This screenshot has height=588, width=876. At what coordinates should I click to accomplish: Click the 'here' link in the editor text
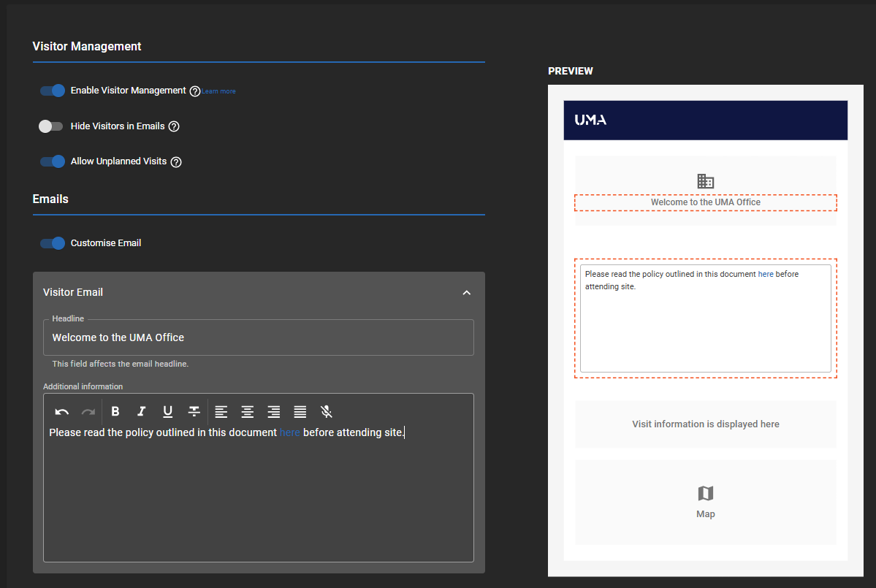click(289, 432)
